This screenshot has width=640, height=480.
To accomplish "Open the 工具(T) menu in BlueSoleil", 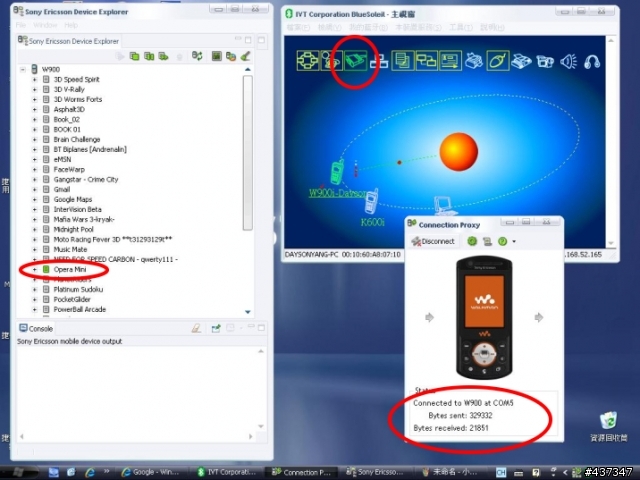I will click(461, 27).
